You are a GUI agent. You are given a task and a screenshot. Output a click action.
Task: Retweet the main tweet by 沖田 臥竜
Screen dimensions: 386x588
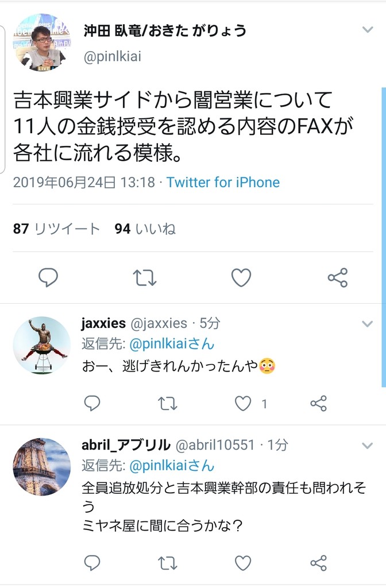pyautogui.click(x=144, y=278)
